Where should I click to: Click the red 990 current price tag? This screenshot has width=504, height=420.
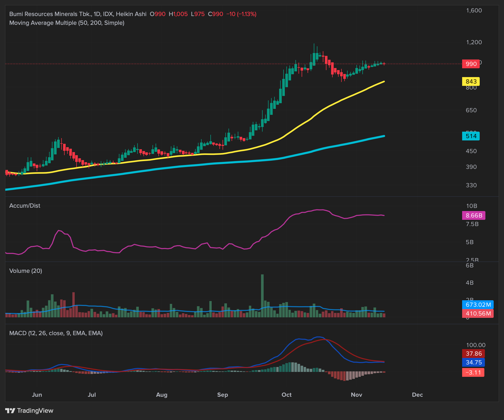tap(471, 64)
